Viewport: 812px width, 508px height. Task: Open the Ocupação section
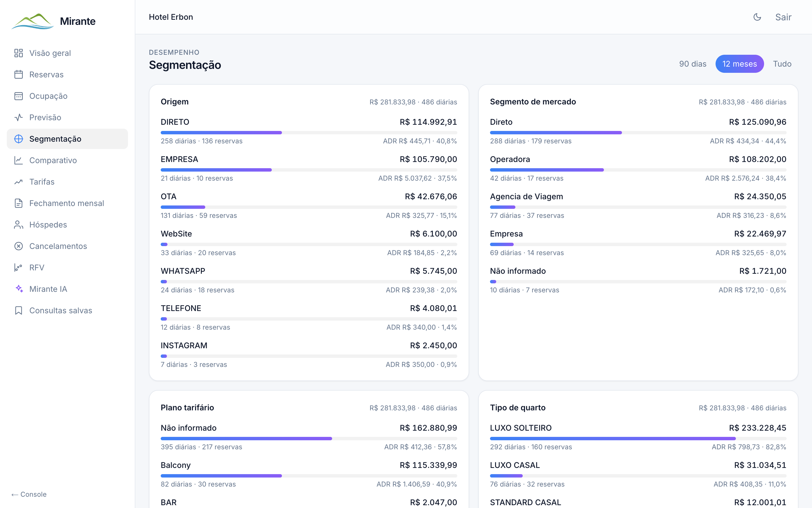click(67, 96)
